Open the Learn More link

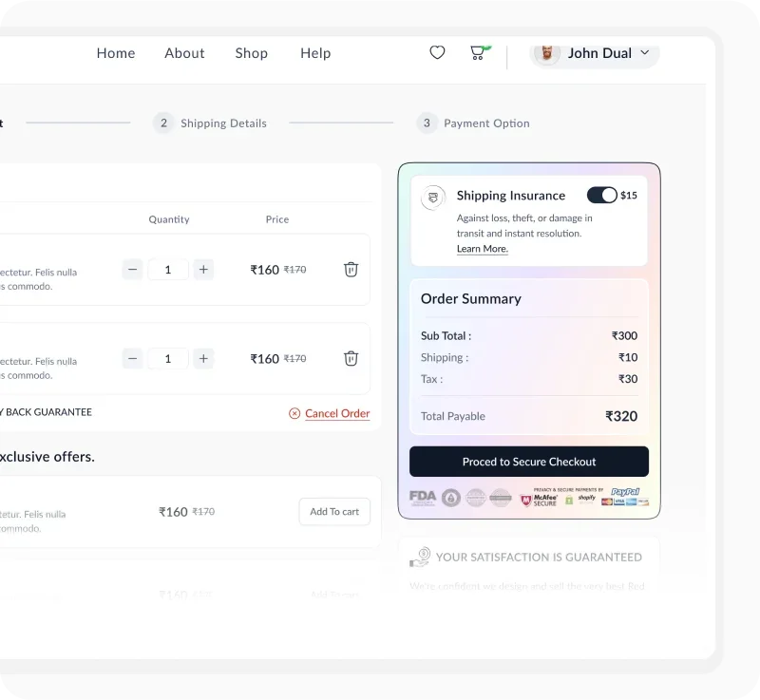[x=483, y=249]
